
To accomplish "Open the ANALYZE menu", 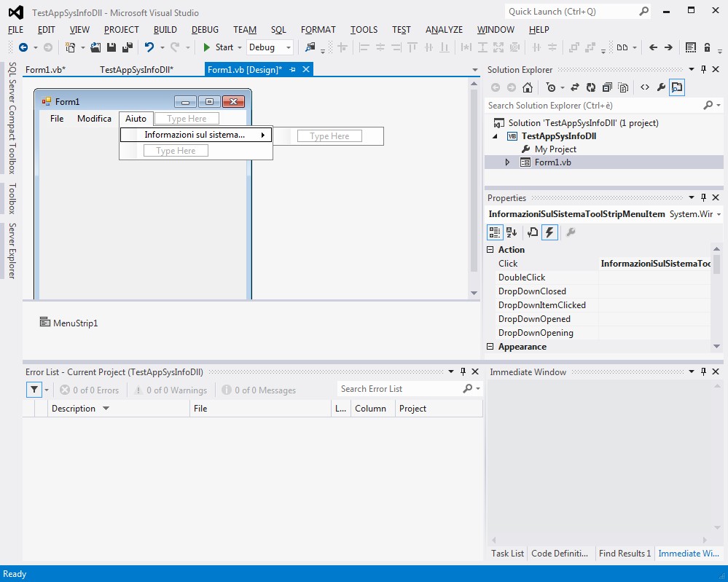I will [x=444, y=30].
